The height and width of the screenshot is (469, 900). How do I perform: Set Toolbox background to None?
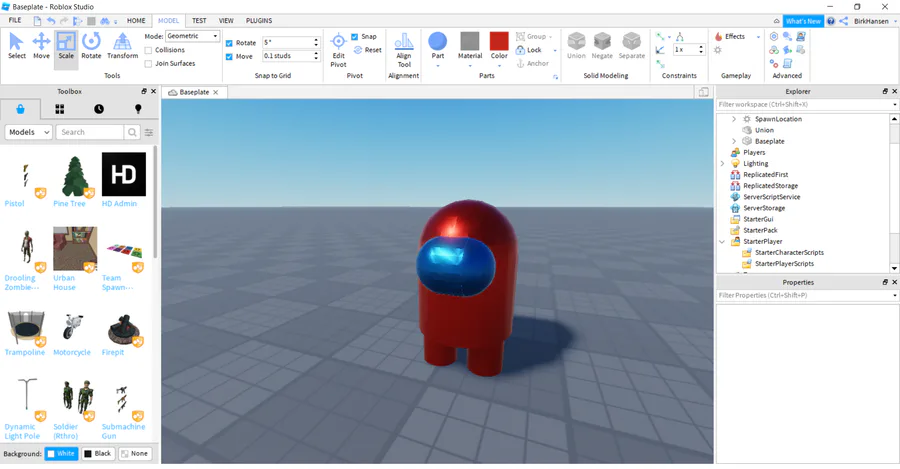tap(135, 454)
